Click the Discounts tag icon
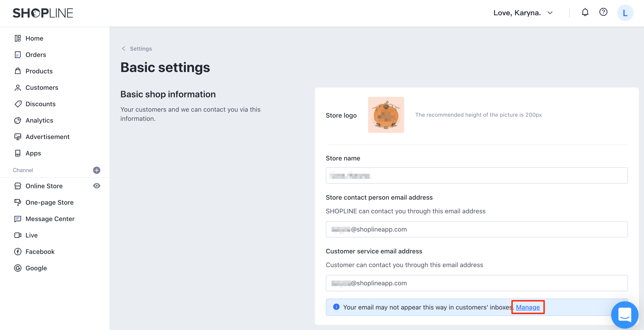The image size is (644, 330). point(18,104)
